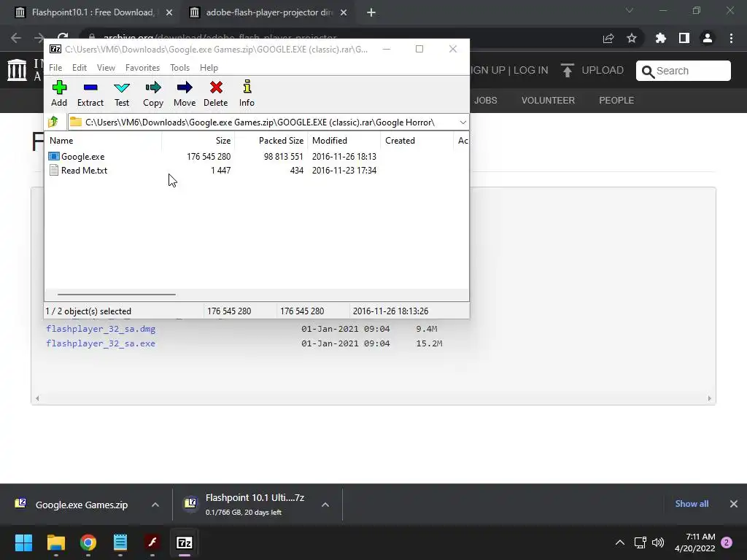Bookmark this page with the star icon
Viewport: 747px width, 560px height.
632,39
